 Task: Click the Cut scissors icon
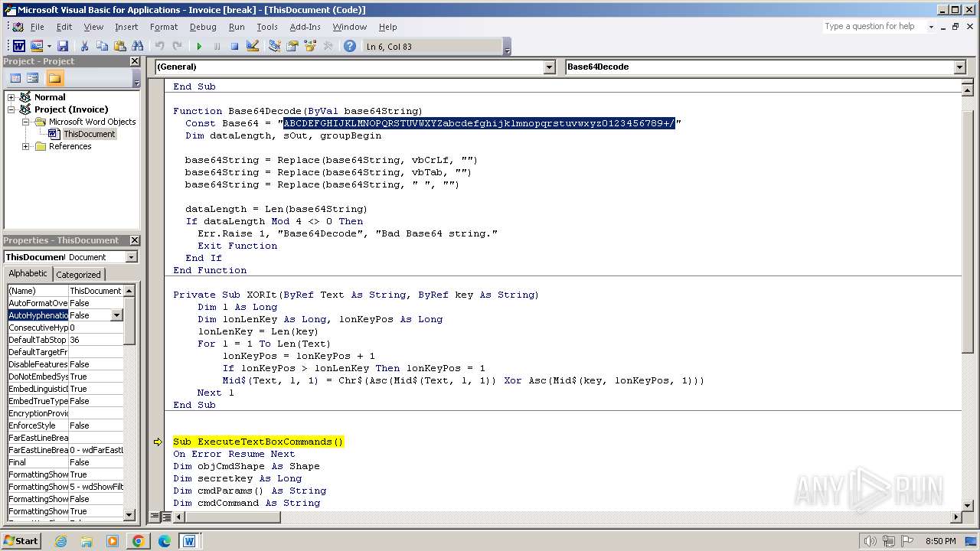85,47
